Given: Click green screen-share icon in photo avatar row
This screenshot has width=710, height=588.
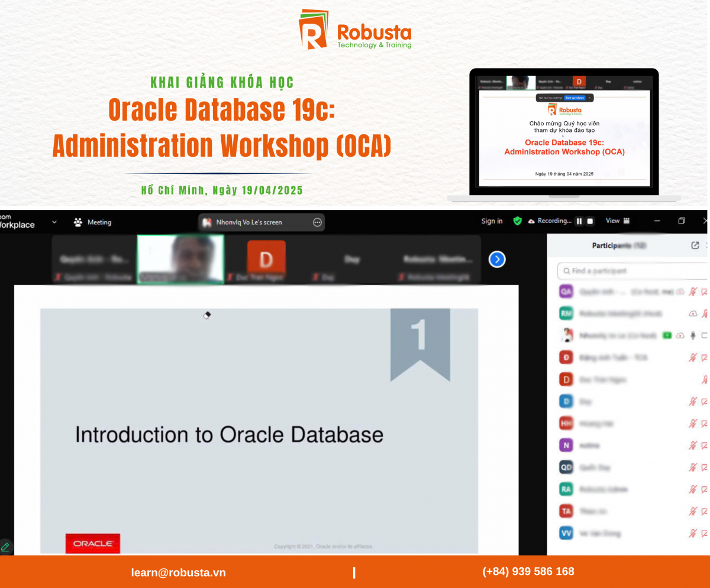Looking at the screenshot, I should point(667,335).
